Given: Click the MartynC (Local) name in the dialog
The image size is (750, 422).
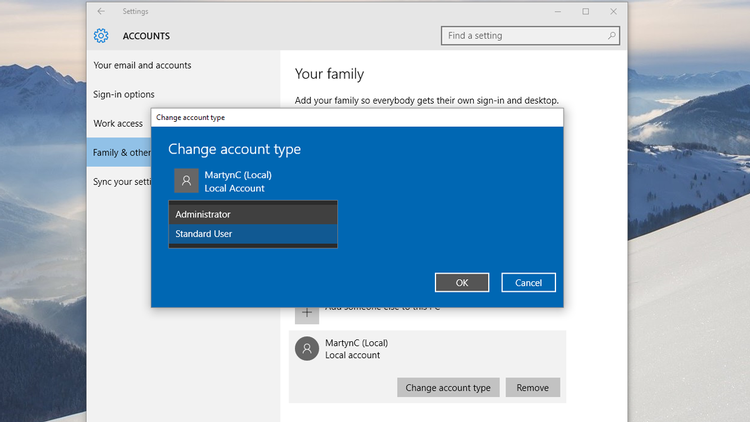Looking at the screenshot, I should tap(238, 175).
